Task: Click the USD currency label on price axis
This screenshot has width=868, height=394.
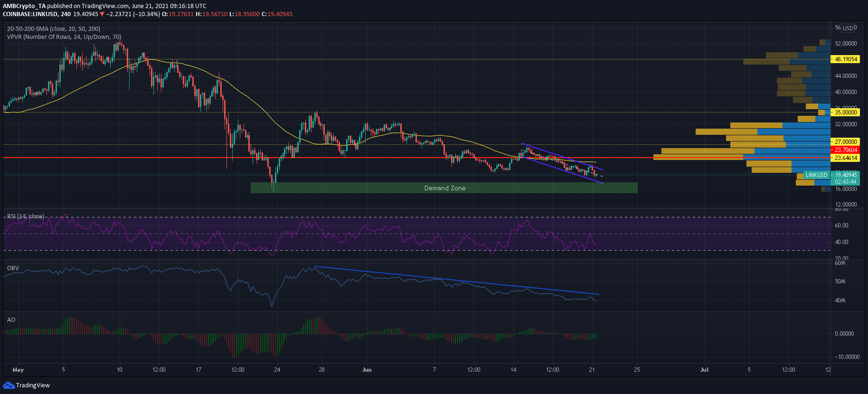Action: click(x=848, y=28)
